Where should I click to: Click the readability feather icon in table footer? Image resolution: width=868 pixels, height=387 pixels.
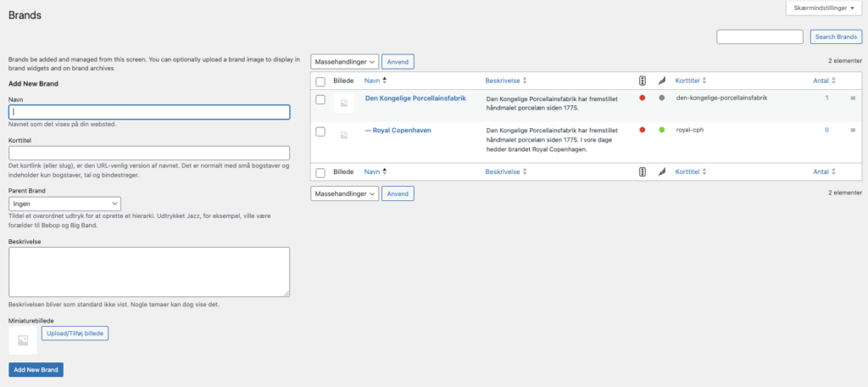(x=661, y=172)
